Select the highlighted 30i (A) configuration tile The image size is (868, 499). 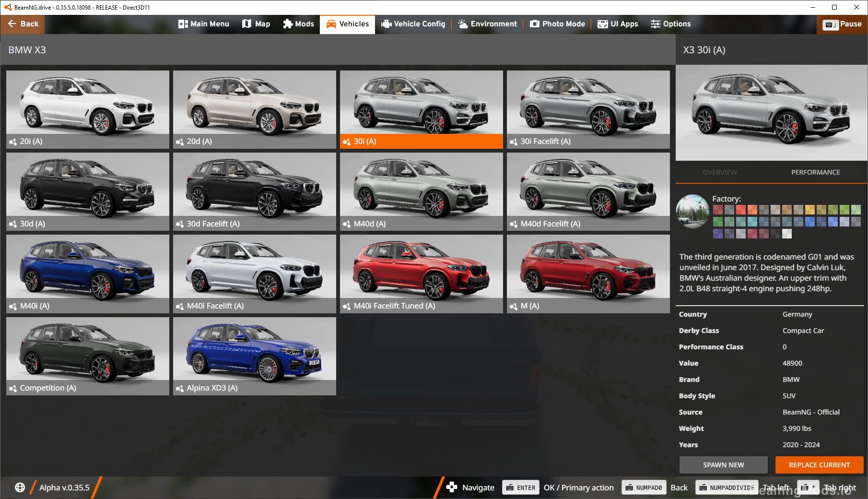coord(422,109)
